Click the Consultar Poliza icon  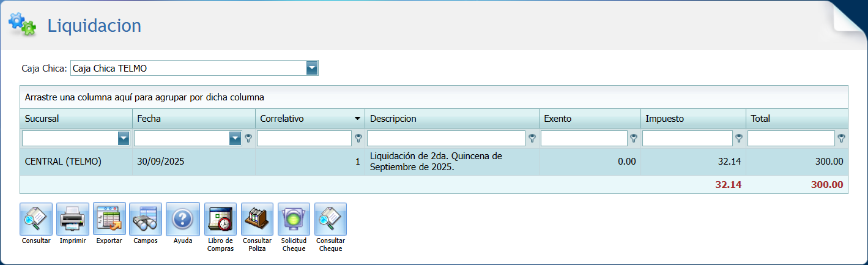[257, 219]
